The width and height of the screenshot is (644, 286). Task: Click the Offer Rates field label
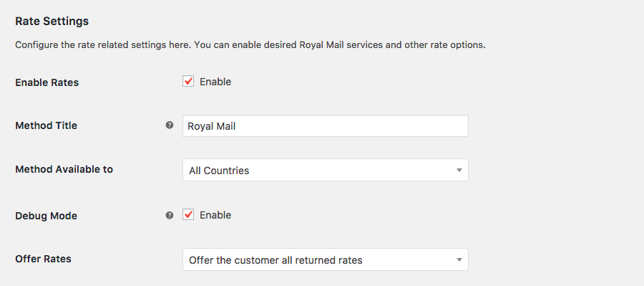click(43, 259)
